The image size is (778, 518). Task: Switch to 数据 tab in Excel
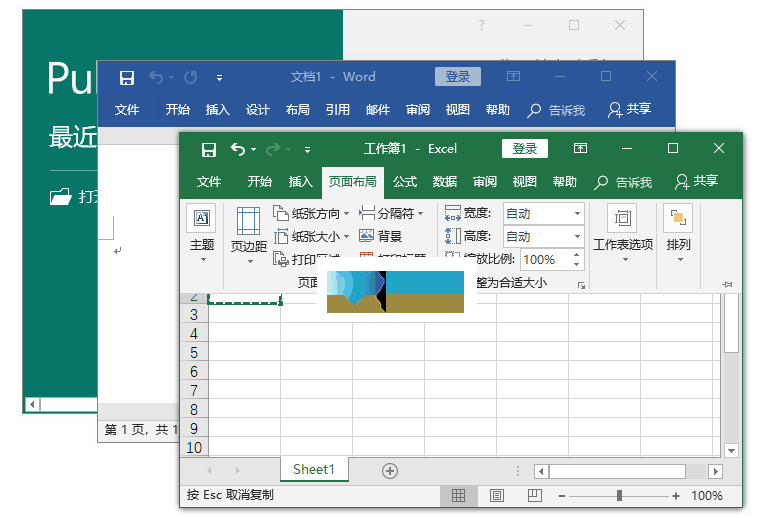[445, 182]
